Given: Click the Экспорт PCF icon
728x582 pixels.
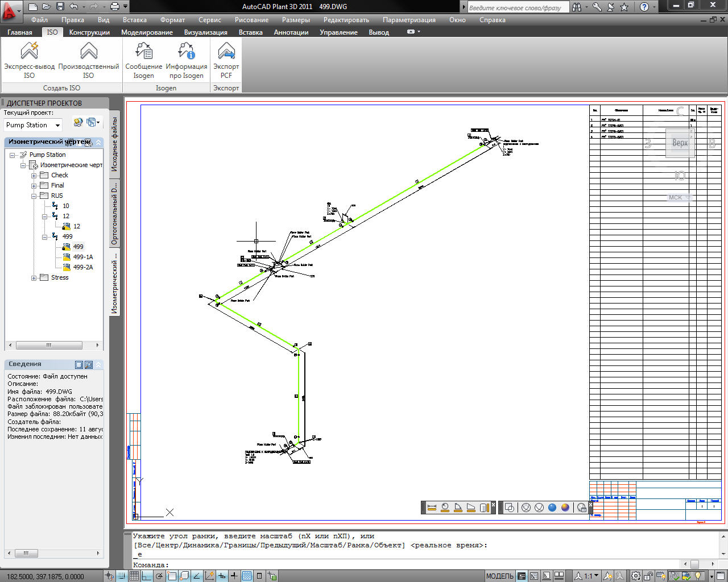Looking at the screenshot, I should click(x=226, y=52).
